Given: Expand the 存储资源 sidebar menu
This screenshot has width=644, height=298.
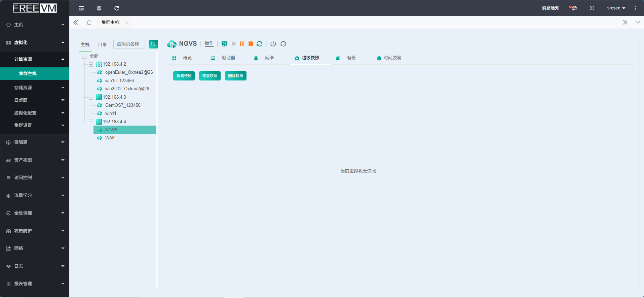Looking at the screenshot, I should pyautogui.click(x=35, y=88).
